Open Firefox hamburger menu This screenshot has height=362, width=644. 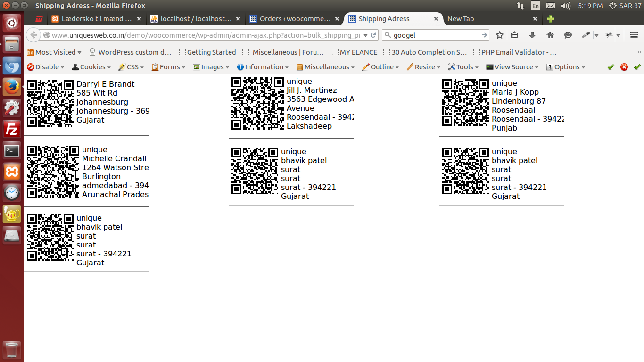(x=634, y=35)
